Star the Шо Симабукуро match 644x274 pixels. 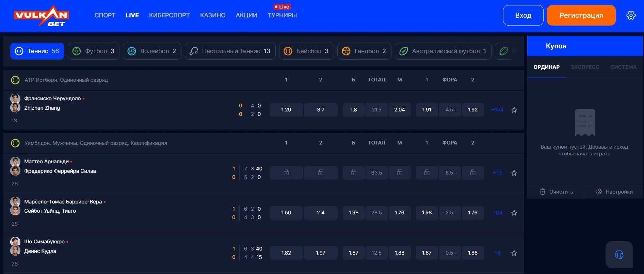514,253
